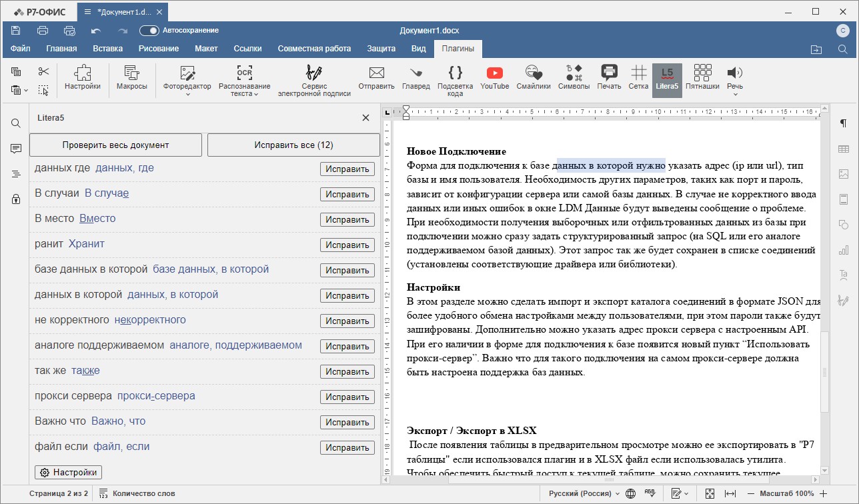Show nonprinting characters with the pilcrow icon
The height and width of the screenshot is (504, 859).
[x=843, y=123]
